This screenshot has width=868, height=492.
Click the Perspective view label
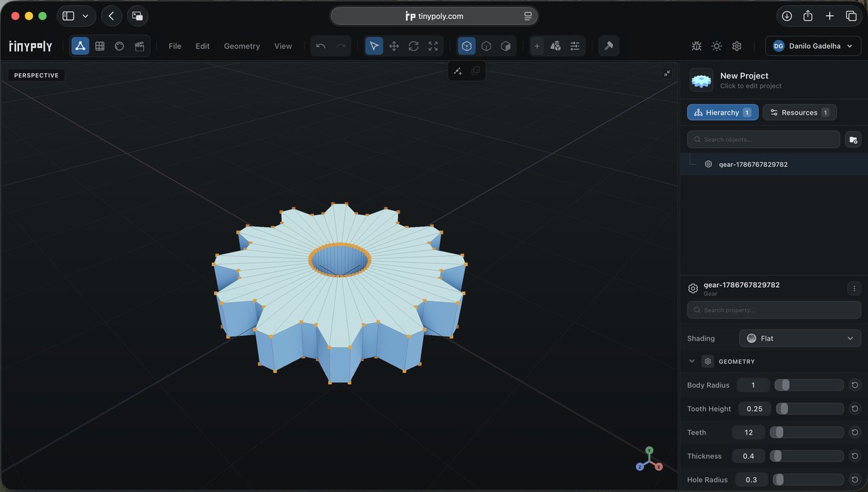37,75
